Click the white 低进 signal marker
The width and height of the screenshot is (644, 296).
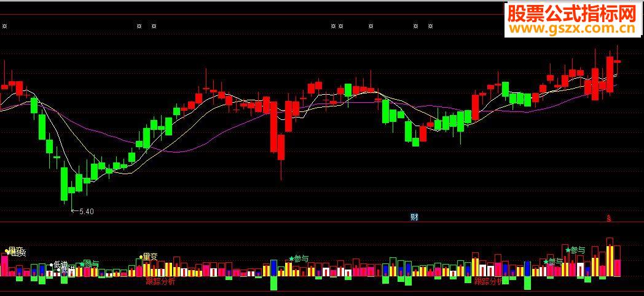[60, 265]
